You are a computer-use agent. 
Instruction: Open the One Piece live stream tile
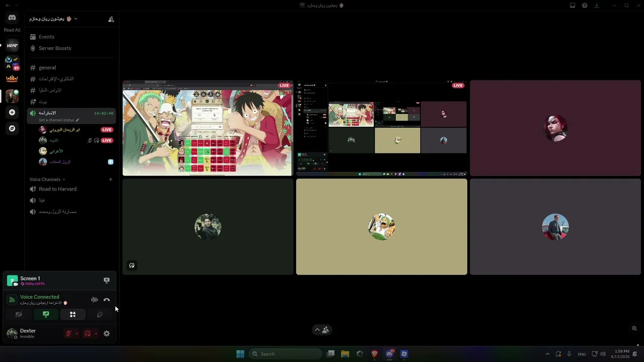coord(208,128)
